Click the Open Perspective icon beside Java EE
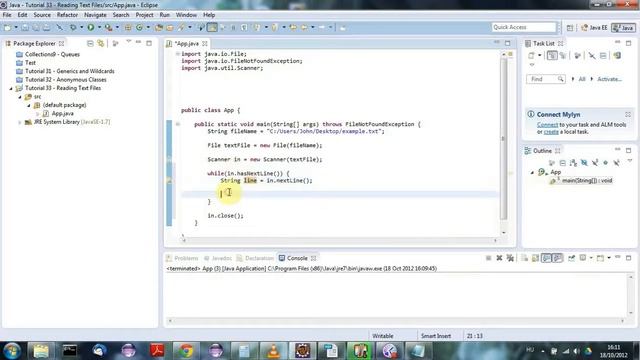The width and height of the screenshot is (640, 360). (x=570, y=28)
